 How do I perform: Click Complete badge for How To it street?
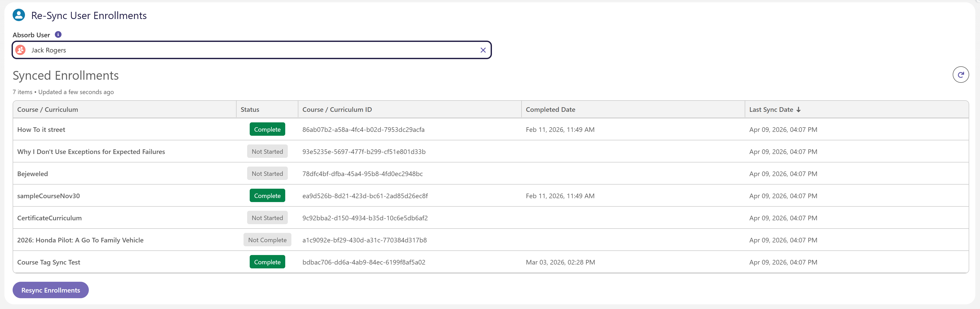coord(267,129)
